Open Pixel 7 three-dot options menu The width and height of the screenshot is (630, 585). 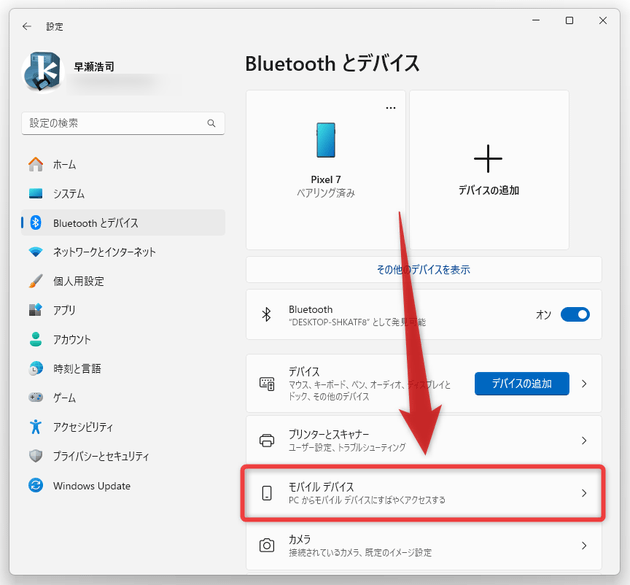coord(391,107)
